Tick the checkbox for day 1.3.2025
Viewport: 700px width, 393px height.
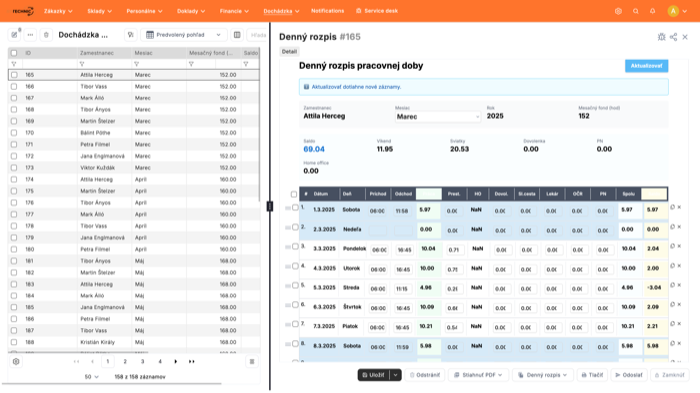tap(295, 208)
